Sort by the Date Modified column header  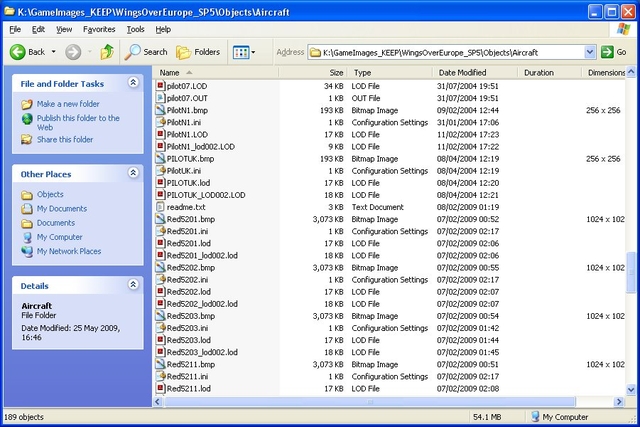point(475,73)
